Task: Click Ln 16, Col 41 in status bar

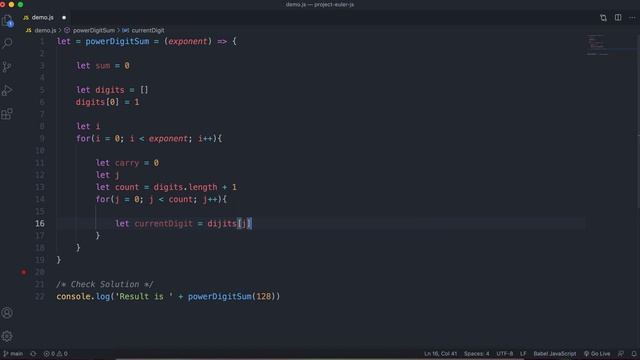Action: tap(440, 353)
